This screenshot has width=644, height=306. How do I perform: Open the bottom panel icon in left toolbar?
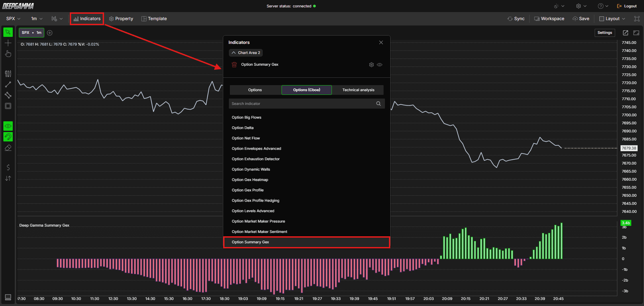tap(8, 297)
